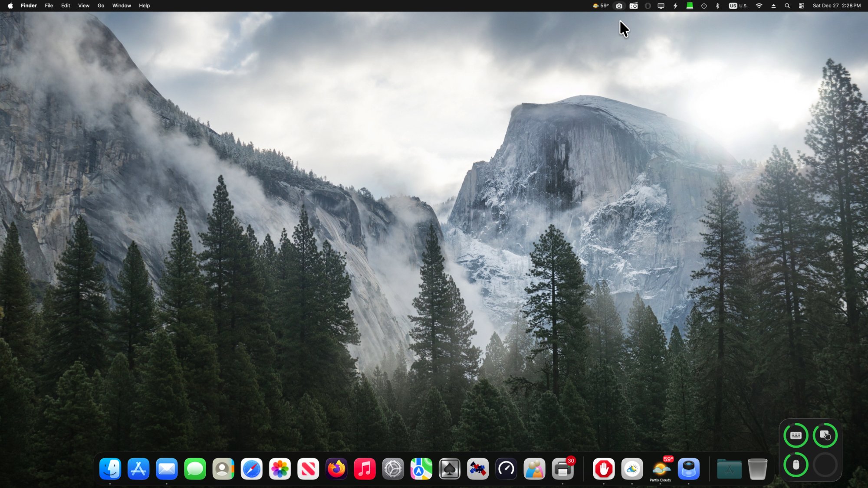Image resolution: width=868 pixels, height=488 pixels.
Task: Click the red AdBlock hand icon in Dock
Action: [x=604, y=469]
